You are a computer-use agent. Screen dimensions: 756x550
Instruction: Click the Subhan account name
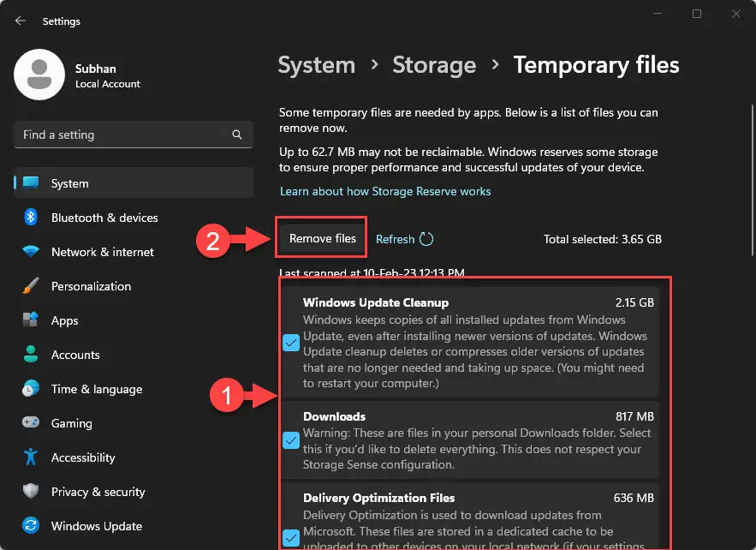click(96, 69)
